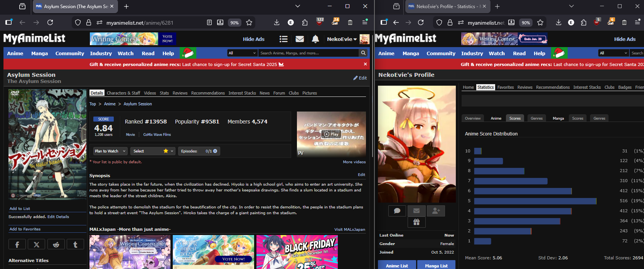Open the Asylum Session DVD cover image
This screenshot has height=269, width=644.
[47, 144]
